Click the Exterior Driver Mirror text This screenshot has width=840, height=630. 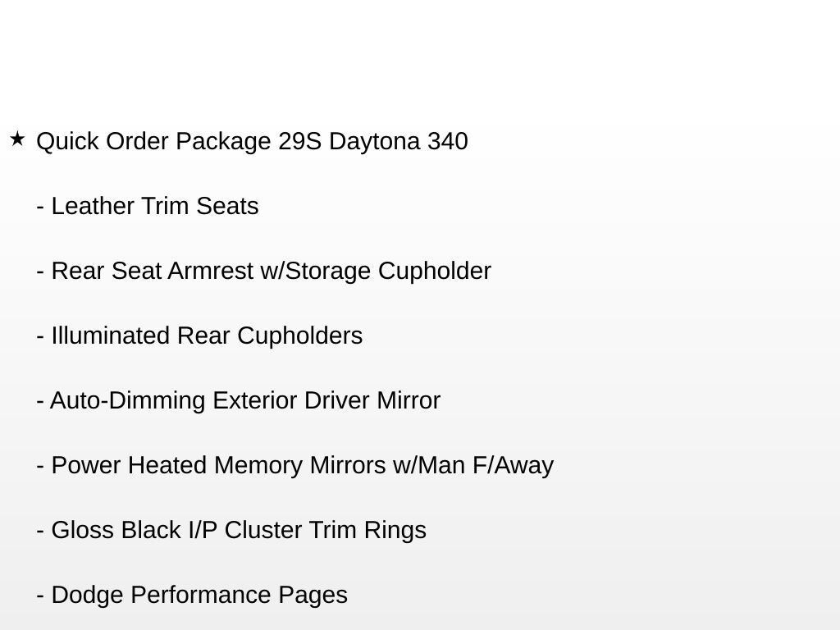tap(326, 401)
